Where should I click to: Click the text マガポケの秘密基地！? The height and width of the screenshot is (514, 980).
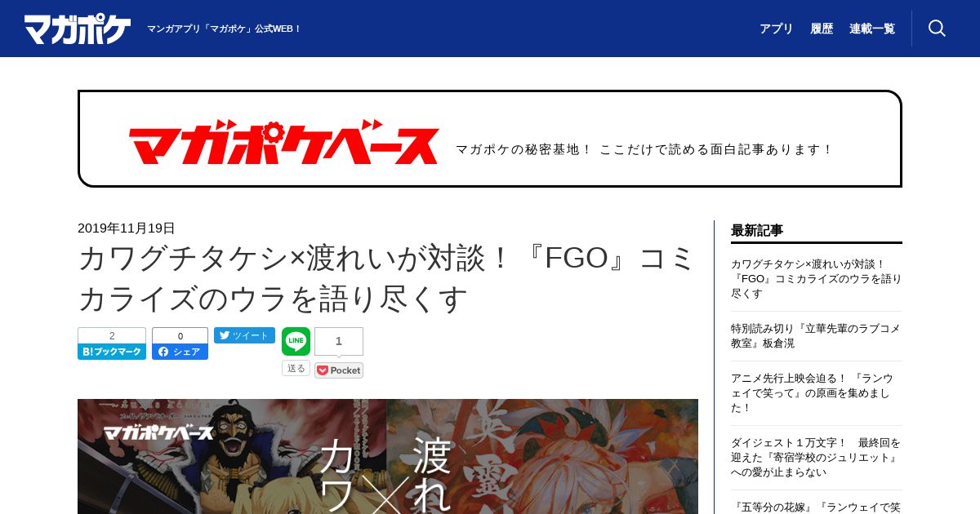pos(523,149)
